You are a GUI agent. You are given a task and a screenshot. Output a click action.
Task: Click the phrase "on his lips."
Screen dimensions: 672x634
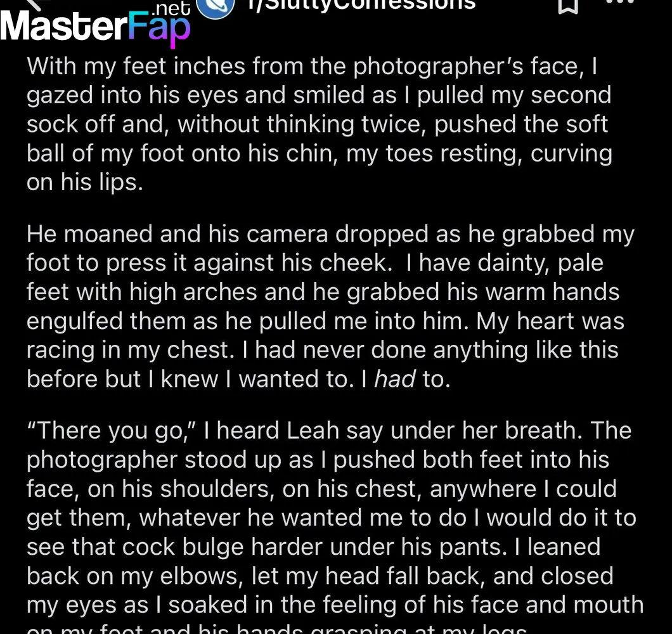[x=84, y=183]
